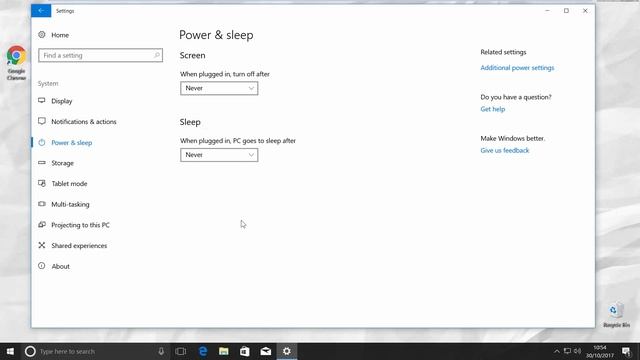Open File Explorer from taskbar
Screen dimensions: 640x360
pos(224,351)
